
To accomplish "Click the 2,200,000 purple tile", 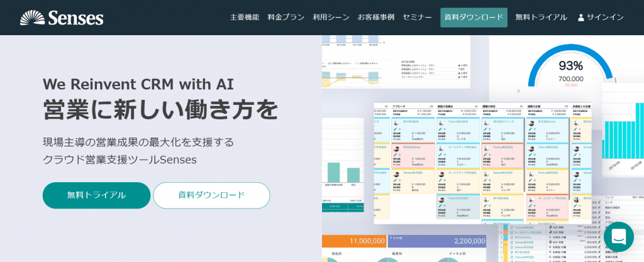I will pos(437,241).
